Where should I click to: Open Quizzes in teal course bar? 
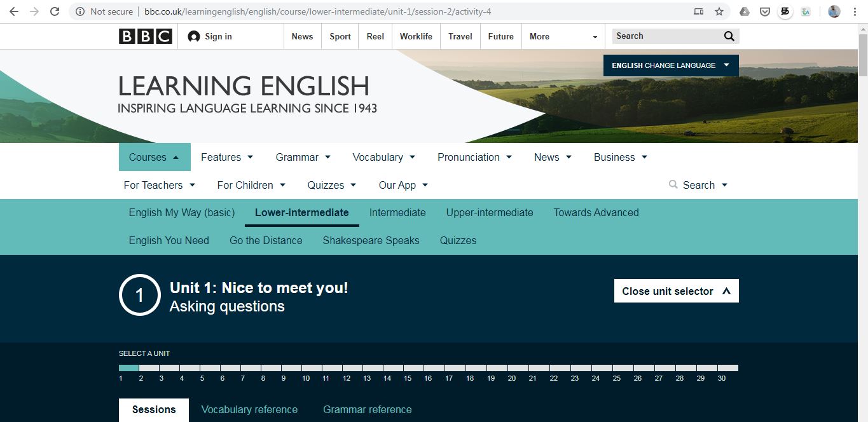click(458, 240)
